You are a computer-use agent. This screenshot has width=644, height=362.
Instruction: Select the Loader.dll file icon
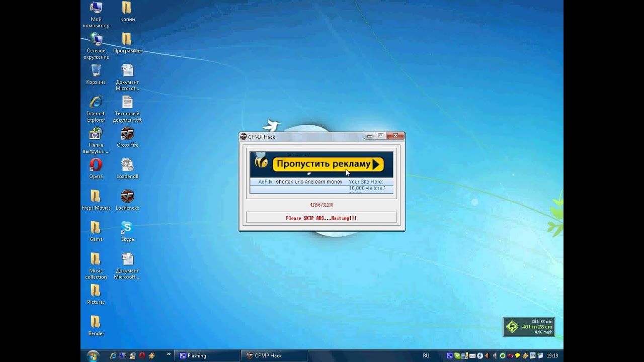[x=127, y=169]
